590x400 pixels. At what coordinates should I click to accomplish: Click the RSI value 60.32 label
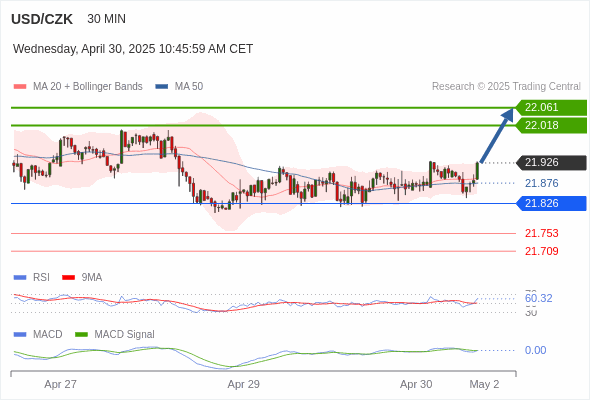click(x=538, y=298)
